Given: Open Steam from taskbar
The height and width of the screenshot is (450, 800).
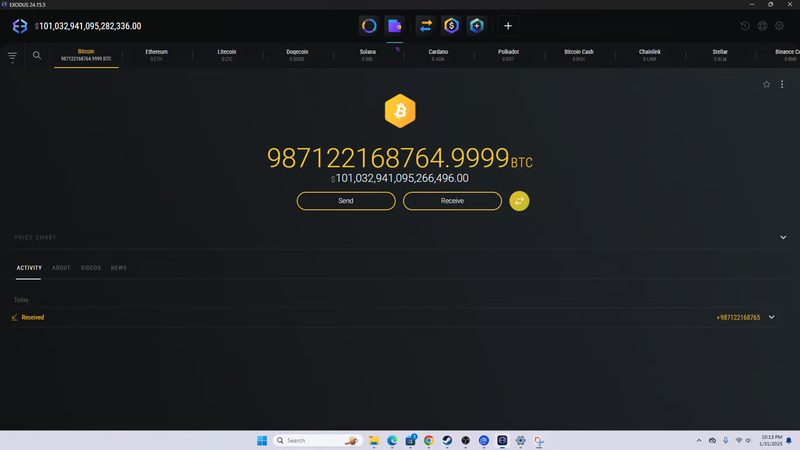Looking at the screenshot, I should [x=447, y=440].
